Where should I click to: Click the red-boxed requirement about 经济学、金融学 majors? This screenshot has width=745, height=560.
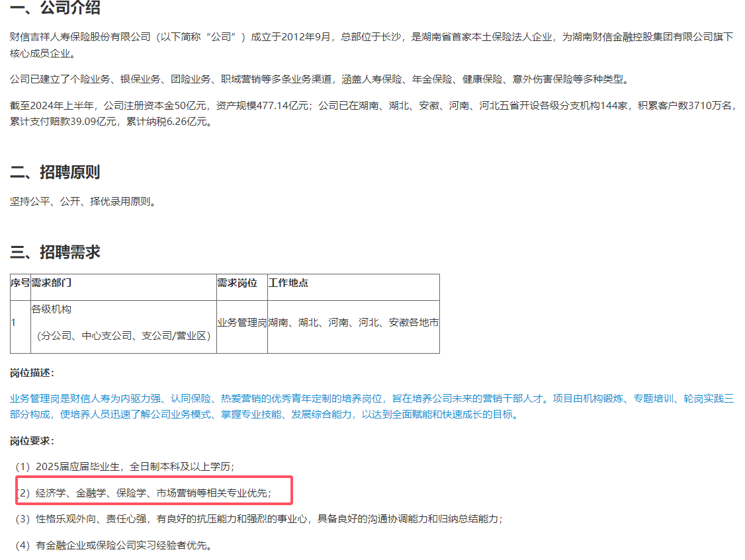[x=152, y=493]
